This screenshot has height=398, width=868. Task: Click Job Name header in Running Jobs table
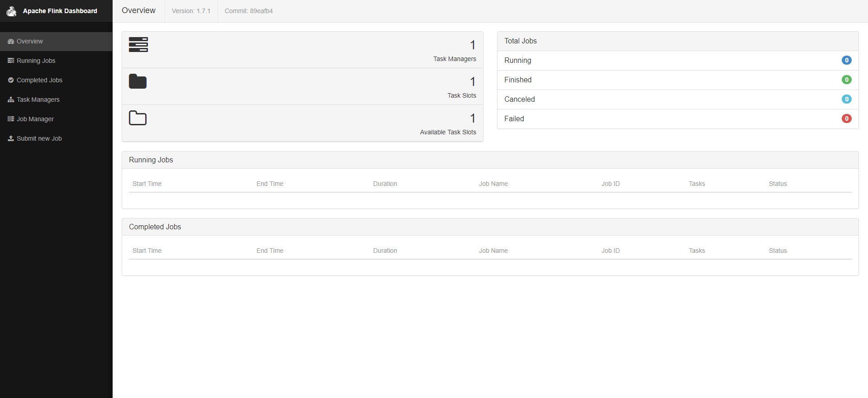tap(493, 184)
